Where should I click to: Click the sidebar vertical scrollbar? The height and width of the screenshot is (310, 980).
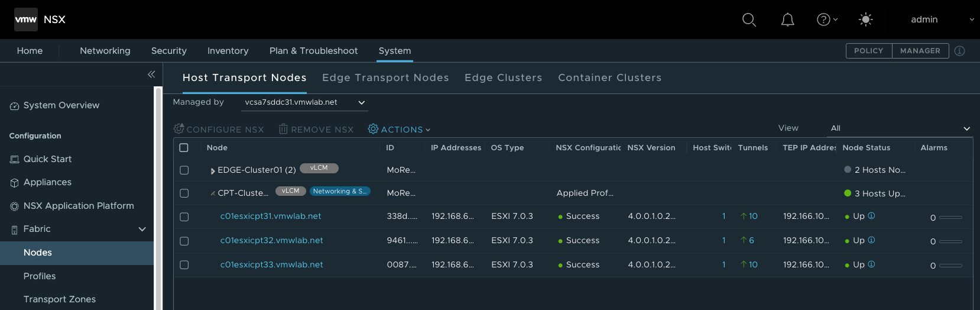[158, 198]
